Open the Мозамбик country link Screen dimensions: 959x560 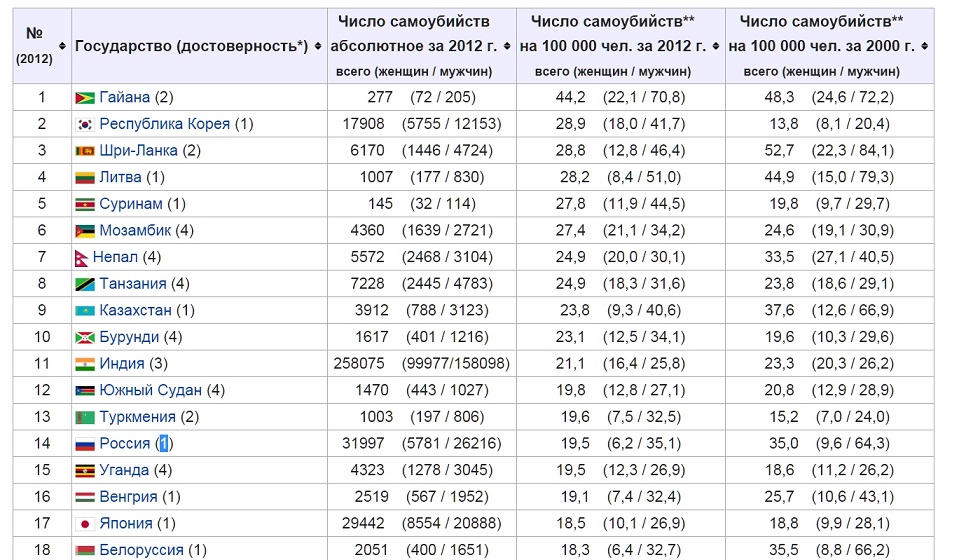135,230
